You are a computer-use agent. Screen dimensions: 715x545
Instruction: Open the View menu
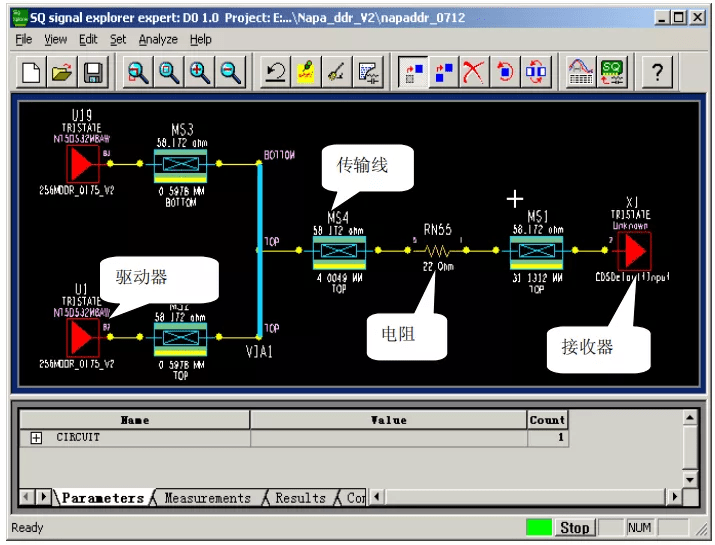(x=56, y=40)
